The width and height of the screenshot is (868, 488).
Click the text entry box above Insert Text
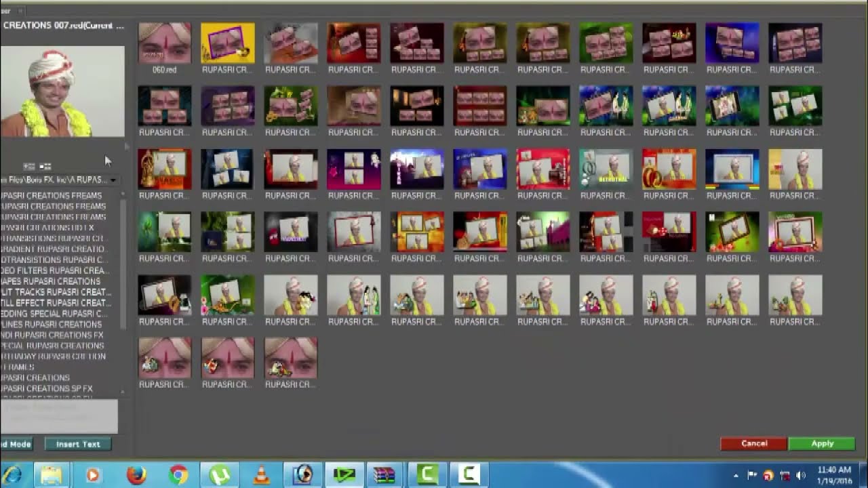pos(59,416)
